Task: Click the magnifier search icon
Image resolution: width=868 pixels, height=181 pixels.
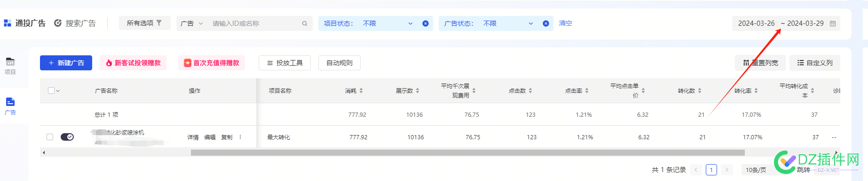Action: (305, 23)
